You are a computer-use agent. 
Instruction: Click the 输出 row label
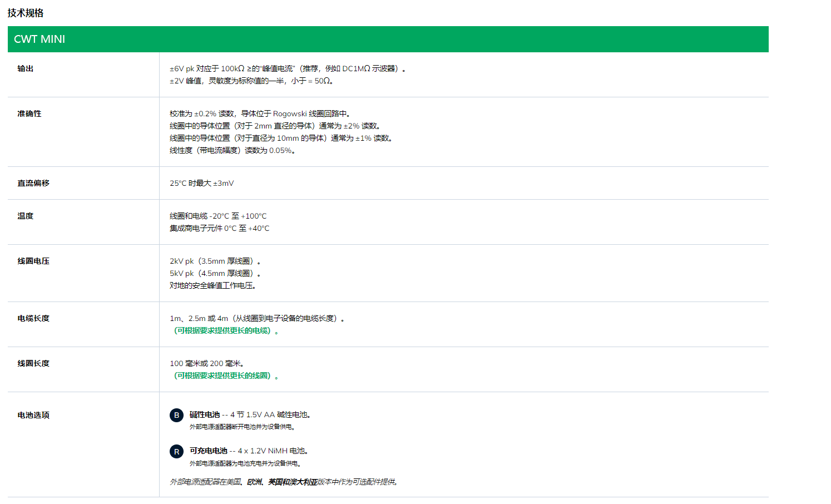click(26, 68)
